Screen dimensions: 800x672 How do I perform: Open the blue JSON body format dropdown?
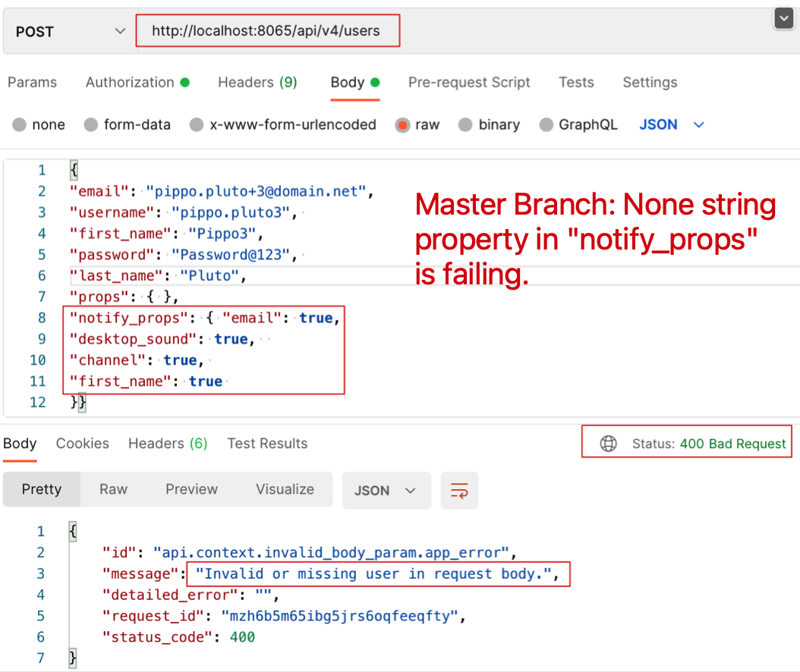(x=672, y=124)
